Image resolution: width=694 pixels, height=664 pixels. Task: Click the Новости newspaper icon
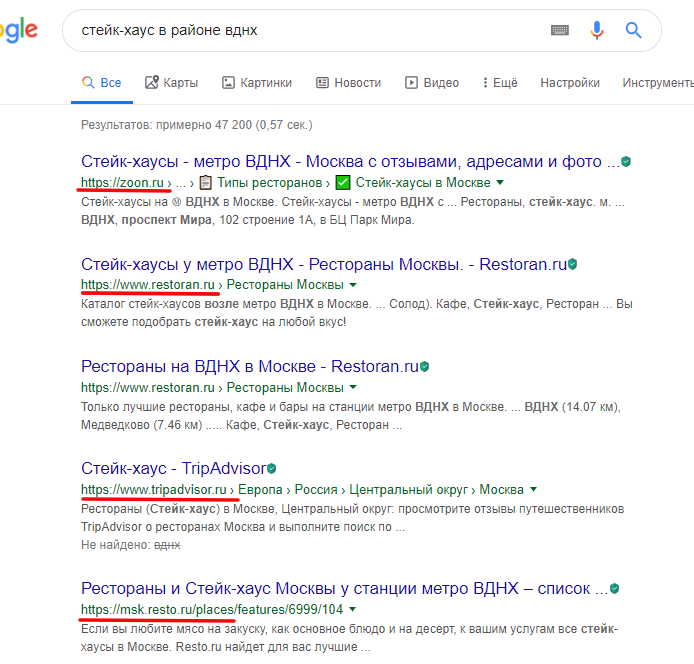(322, 83)
